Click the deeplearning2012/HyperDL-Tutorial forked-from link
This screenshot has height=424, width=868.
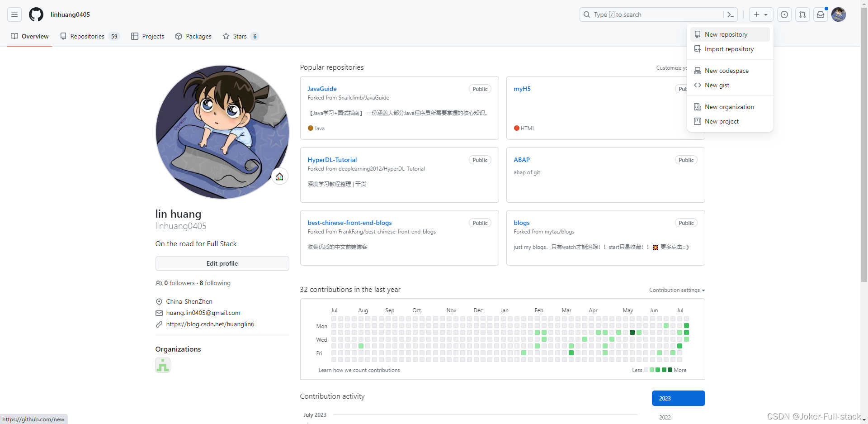[382, 169]
